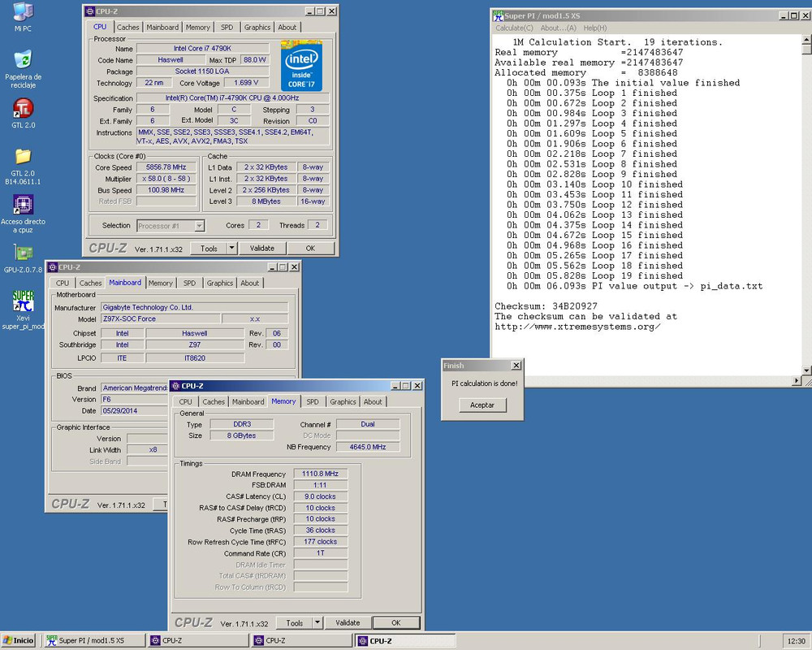The image size is (812, 650).
Task: Select SPD tab in Mainboard CPU-Z window
Action: coord(189,283)
